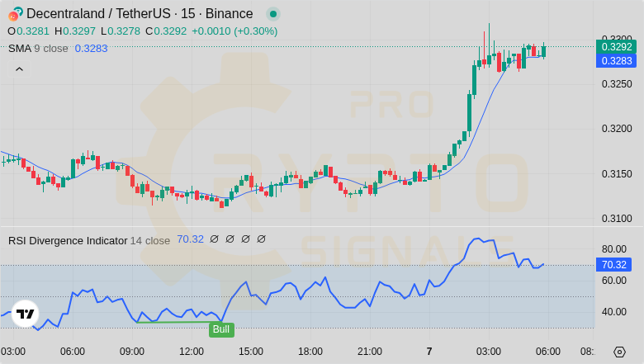
Task: Click the green market status dot
Action: (x=273, y=14)
